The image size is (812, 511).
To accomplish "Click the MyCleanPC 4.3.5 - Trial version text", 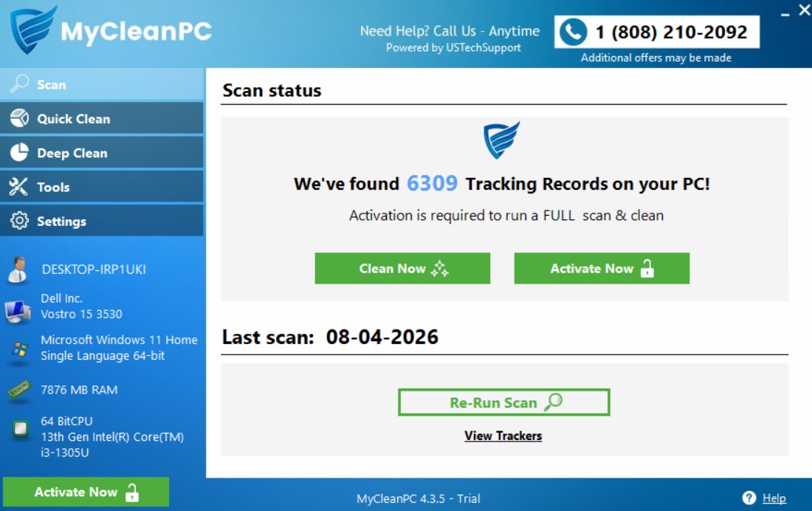I will coord(418,498).
